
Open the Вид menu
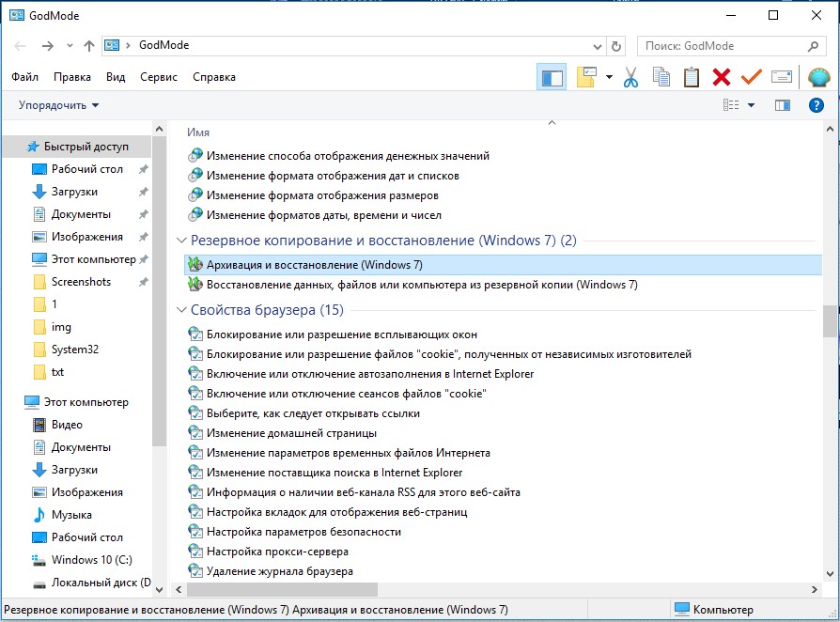(x=116, y=77)
